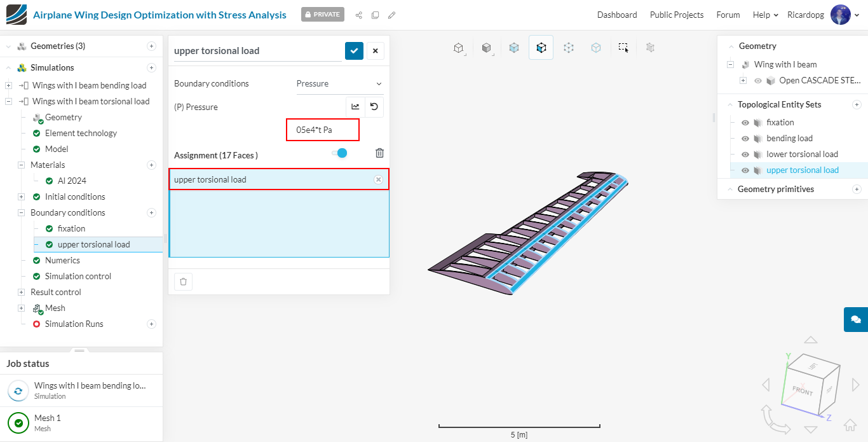
Task: Reset the pressure value to default
Action: (x=374, y=107)
